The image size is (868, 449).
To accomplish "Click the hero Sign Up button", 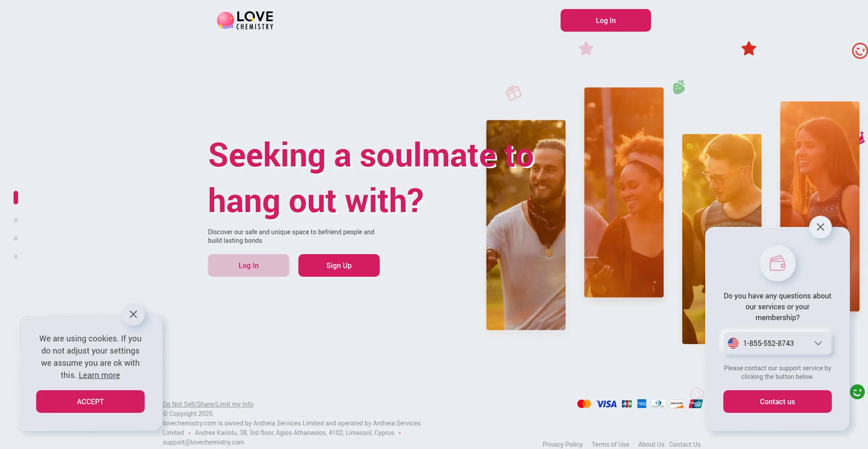I will click(x=339, y=265).
